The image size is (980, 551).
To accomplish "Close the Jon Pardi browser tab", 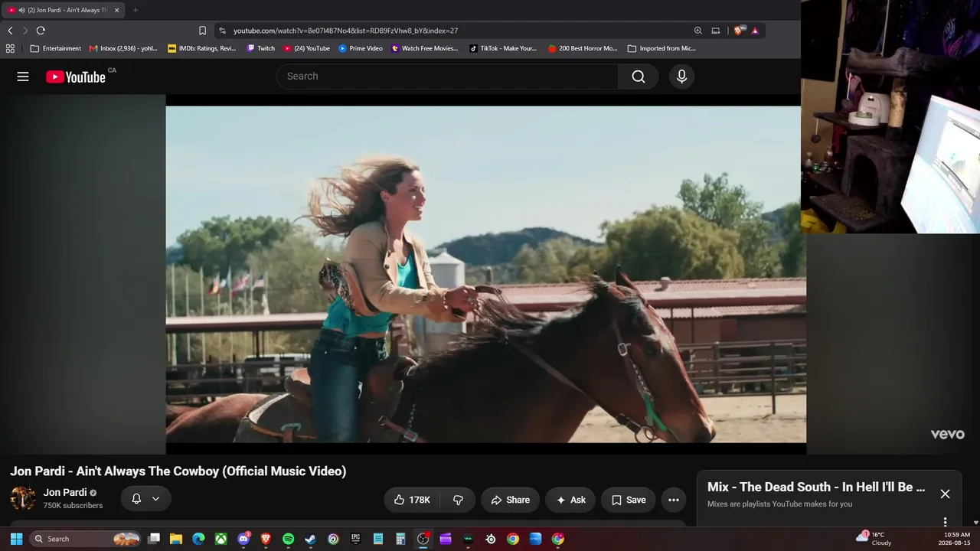I will coord(116,10).
